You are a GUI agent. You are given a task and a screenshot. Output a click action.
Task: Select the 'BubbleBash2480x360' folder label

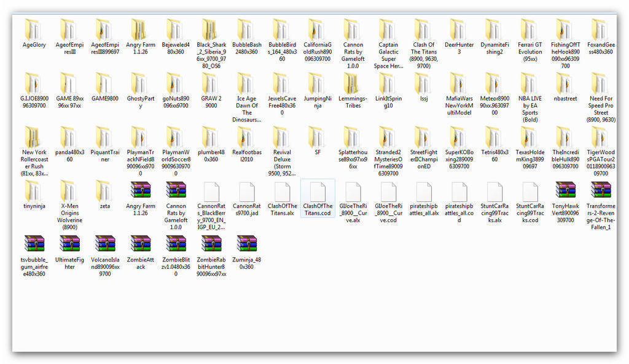click(247, 48)
